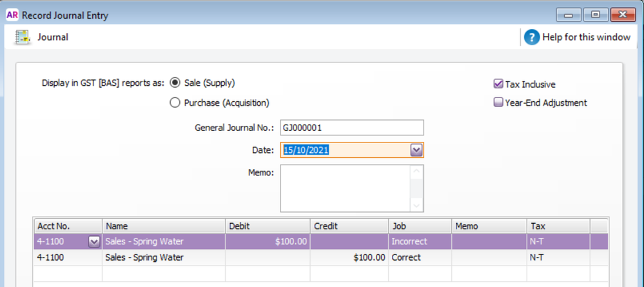Screen dimensions: 644x287
Task: Select the Incorrect job cell
Action: pos(419,242)
